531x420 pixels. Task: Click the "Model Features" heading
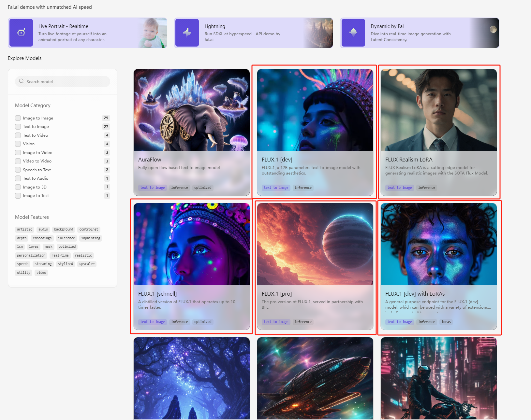(x=32, y=217)
